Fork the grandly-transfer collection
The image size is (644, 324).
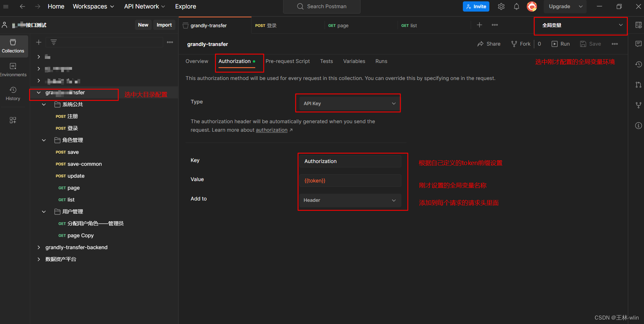521,44
